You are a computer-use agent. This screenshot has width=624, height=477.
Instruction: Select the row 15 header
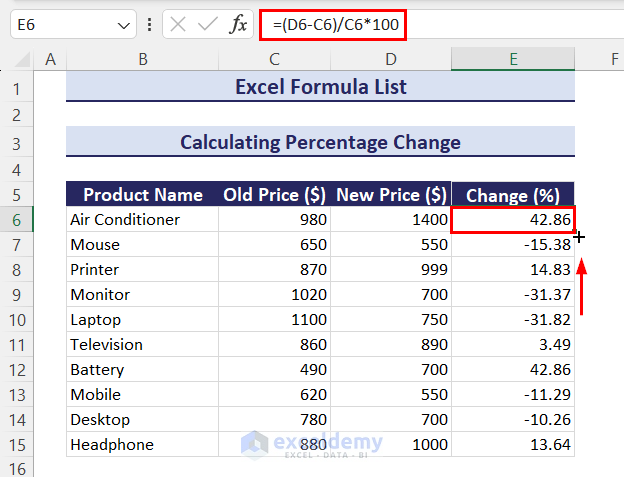(x=17, y=444)
